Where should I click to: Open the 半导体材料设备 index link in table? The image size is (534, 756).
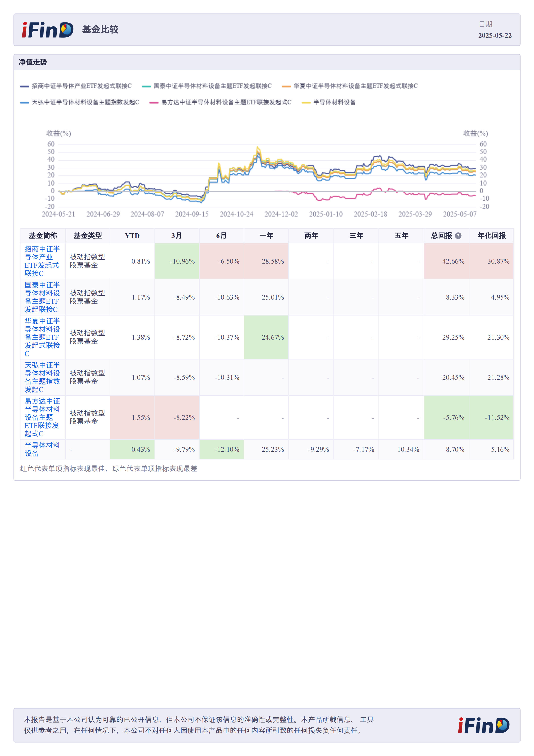[42, 449]
